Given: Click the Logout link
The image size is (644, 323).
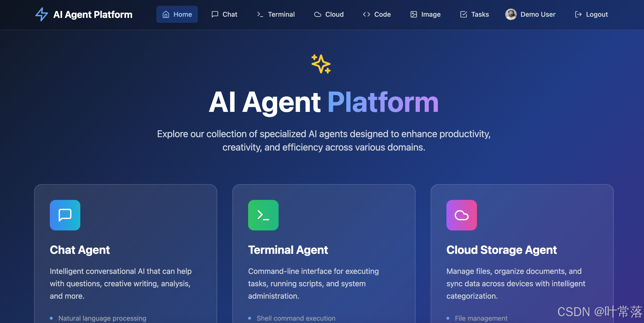Looking at the screenshot, I should point(597,14).
